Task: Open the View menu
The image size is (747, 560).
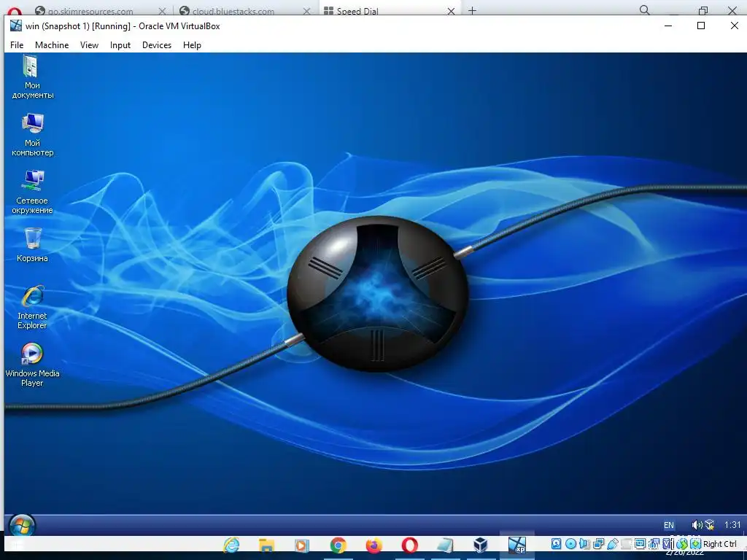Action: point(89,44)
